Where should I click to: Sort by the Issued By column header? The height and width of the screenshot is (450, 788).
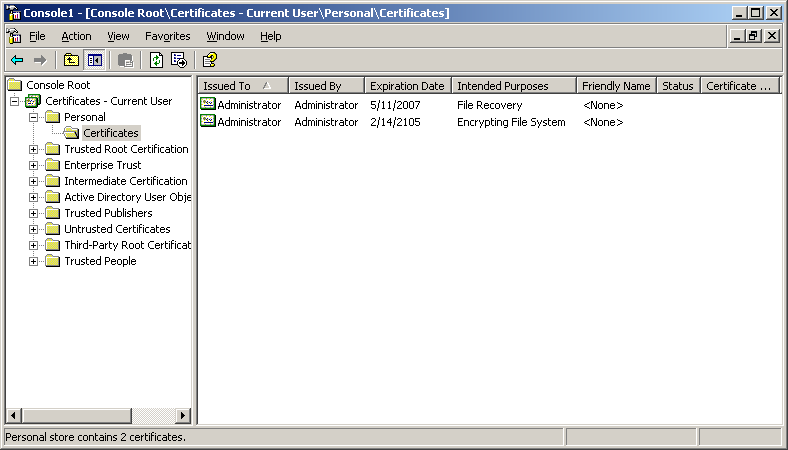(327, 86)
